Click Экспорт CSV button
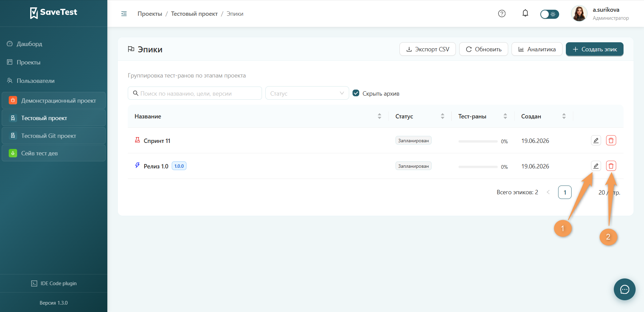The width and height of the screenshot is (644, 312). (427, 49)
